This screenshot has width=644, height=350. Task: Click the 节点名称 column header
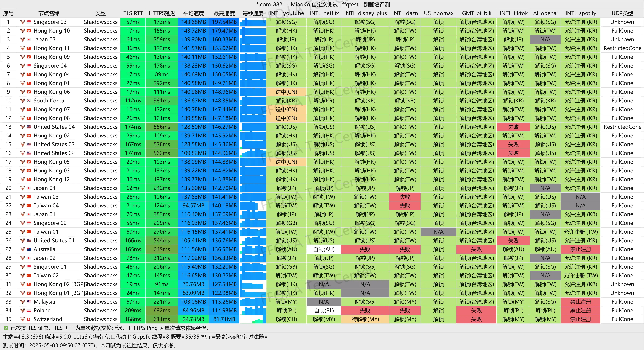[49, 13]
